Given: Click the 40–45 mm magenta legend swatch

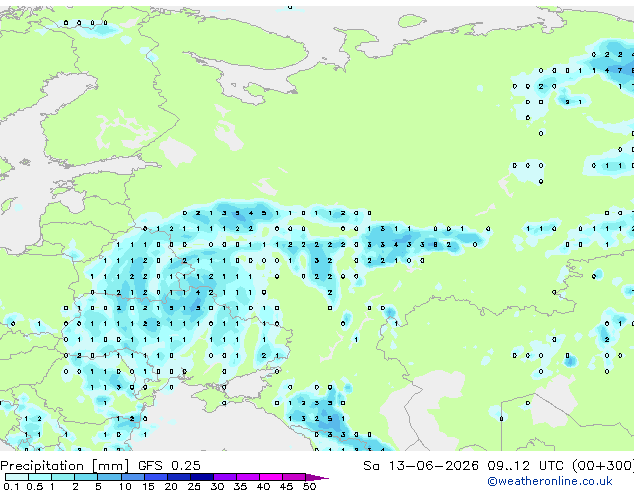Looking at the screenshot, I should [x=271, y=477].
